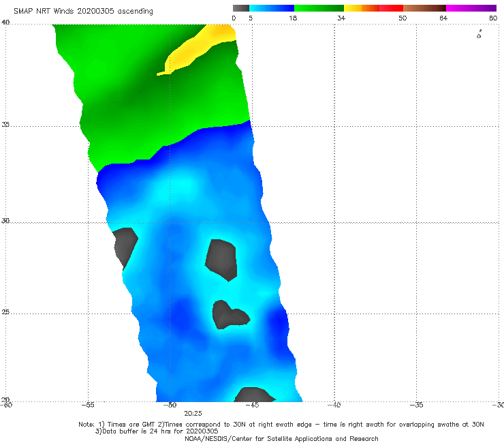The image size is (504, 443).
Task: Click the cyan-to-blue segment of the color bar
Action: (272, 8)
